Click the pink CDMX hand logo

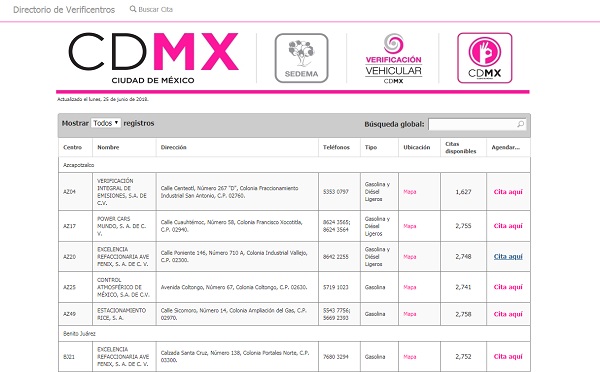[x=484, y=58]
